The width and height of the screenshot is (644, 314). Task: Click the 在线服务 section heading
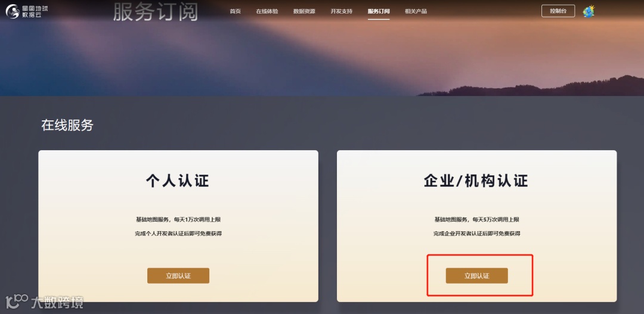coord(67,126)
